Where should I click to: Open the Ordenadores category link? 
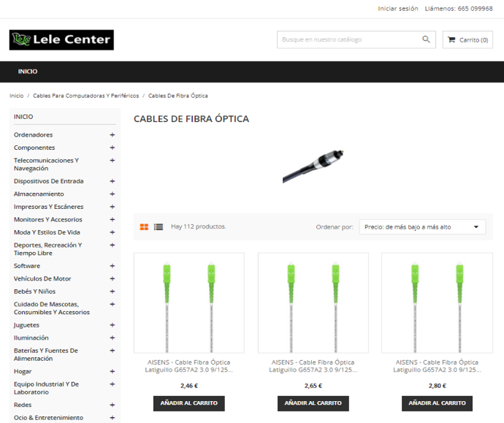tap(33, 134)
